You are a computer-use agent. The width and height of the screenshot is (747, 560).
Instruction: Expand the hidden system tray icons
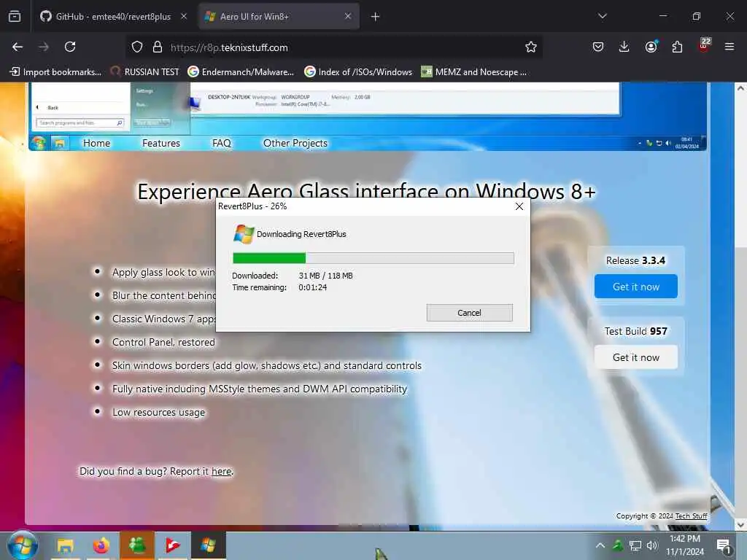[x=600, y=545]
